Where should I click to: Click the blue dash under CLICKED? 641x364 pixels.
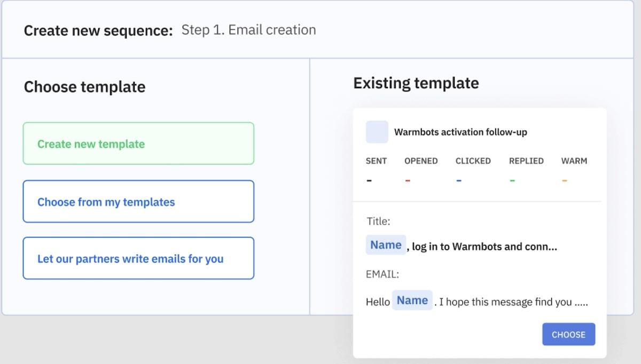coord(459,180)
